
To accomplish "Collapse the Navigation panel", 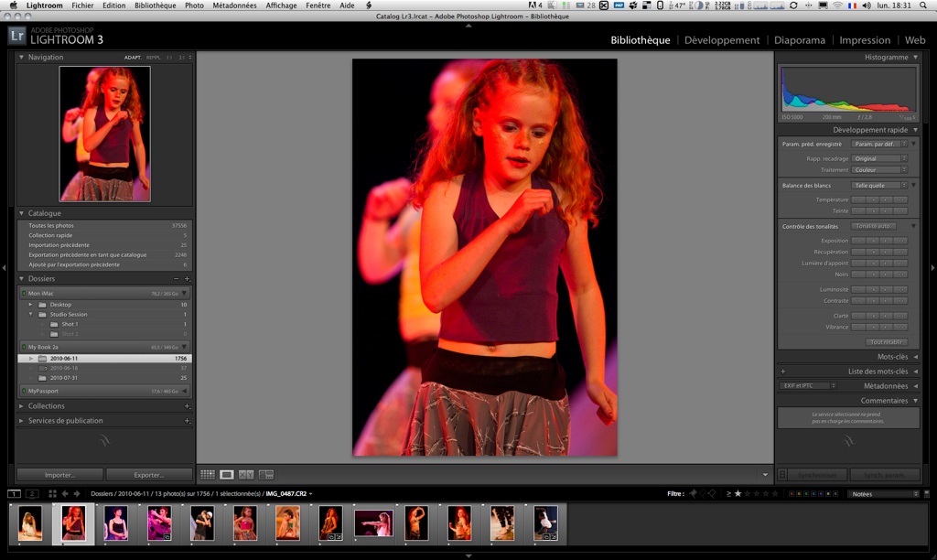I will [x=22, y=58].
